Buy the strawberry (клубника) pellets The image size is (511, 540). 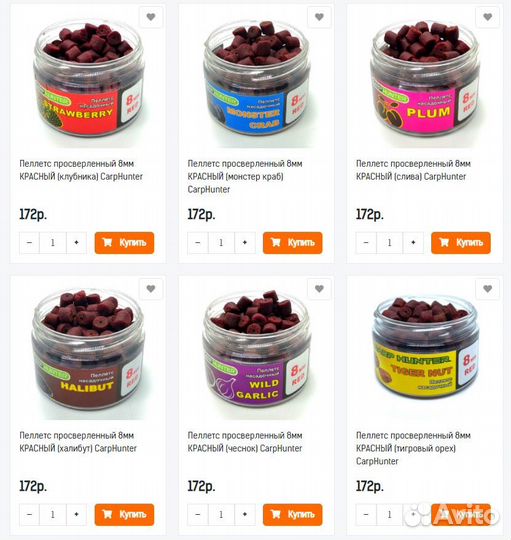tap(124, 243)
